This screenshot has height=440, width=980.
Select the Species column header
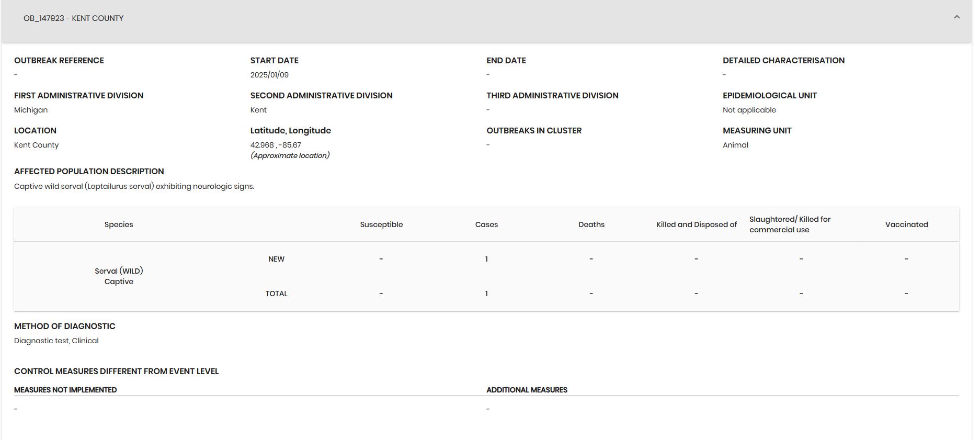pyautogui.click(x=119, y=224)
